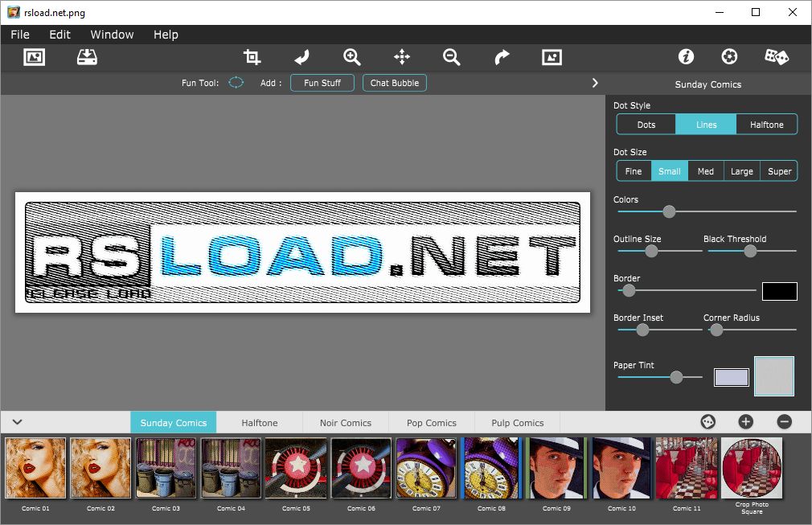Randomize effect with the dice icon
The height and width of the screenshot is (525, 812).
(x=777, y=56)
